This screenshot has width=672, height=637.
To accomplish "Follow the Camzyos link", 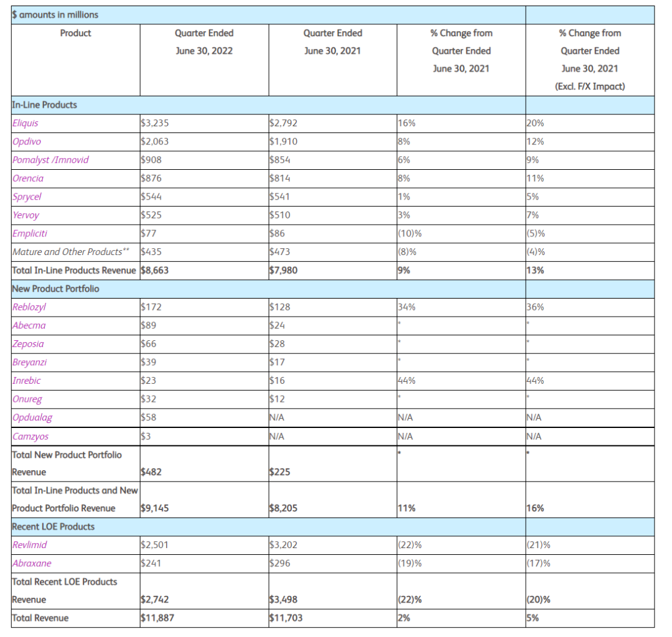I will [x=30, y=437].
